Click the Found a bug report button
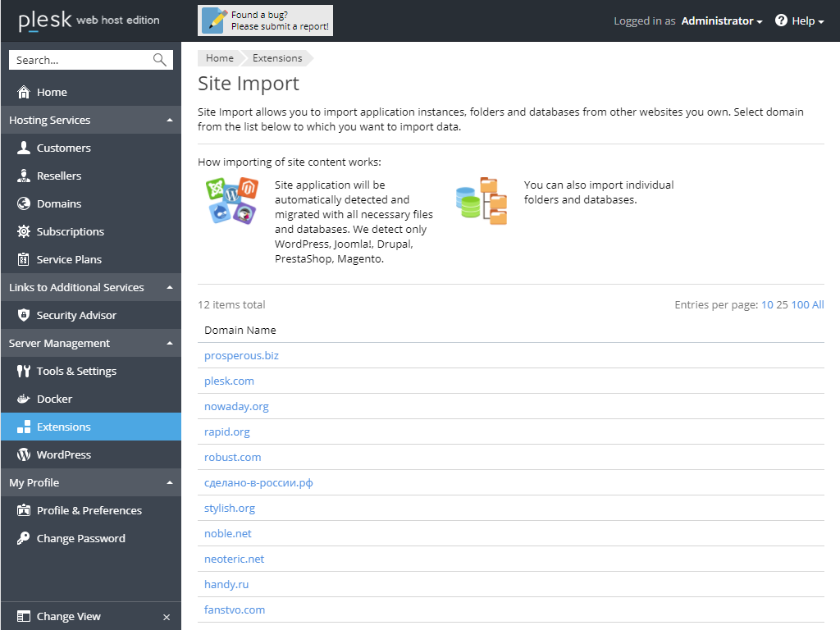This screenshot has width=840, height=630. pyautogui.click(x=265, y=21)
